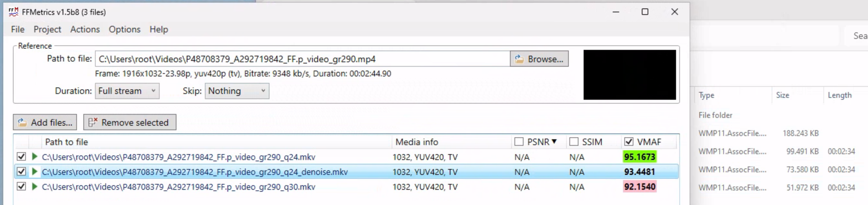The width and height of the screenshot is (868, 205).
Task: Click the FFMetrics app icon in title bar
Action: click(x=14, y=12)
